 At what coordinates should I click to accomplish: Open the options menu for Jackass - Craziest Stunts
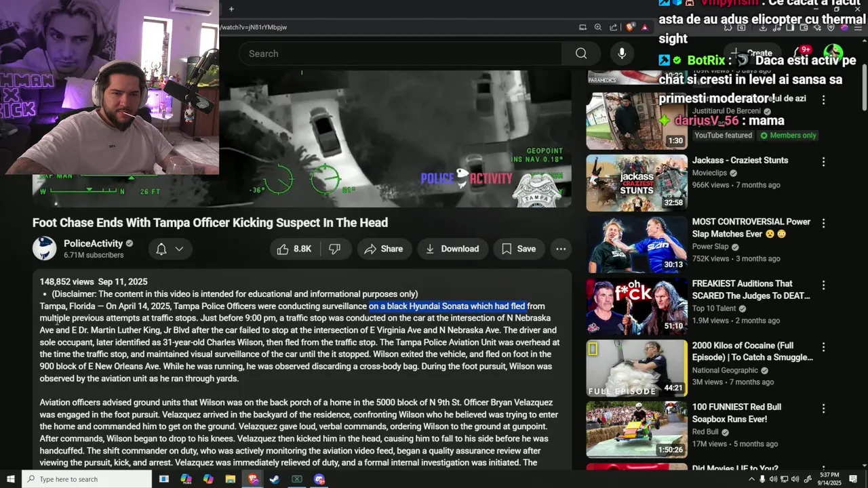tap(823, 161)
